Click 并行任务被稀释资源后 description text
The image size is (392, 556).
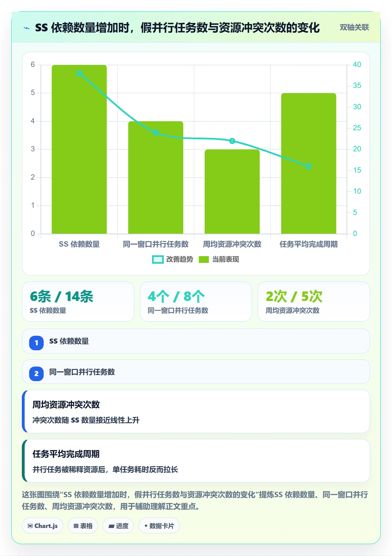click(105, 470)
